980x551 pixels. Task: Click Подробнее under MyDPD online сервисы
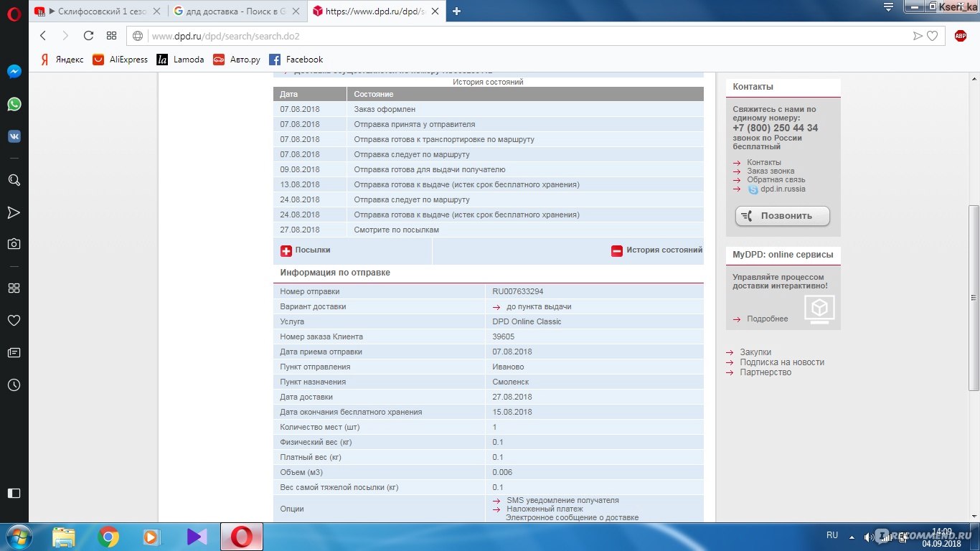coord(768,319)
